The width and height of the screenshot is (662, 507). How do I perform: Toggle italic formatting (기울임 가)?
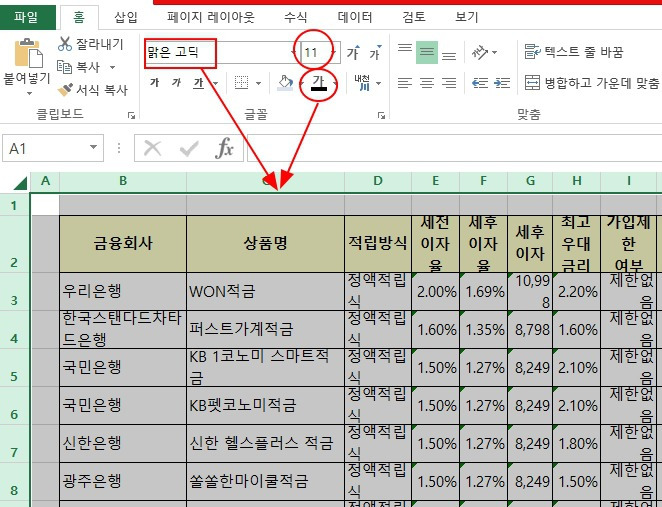click(176, 83)
